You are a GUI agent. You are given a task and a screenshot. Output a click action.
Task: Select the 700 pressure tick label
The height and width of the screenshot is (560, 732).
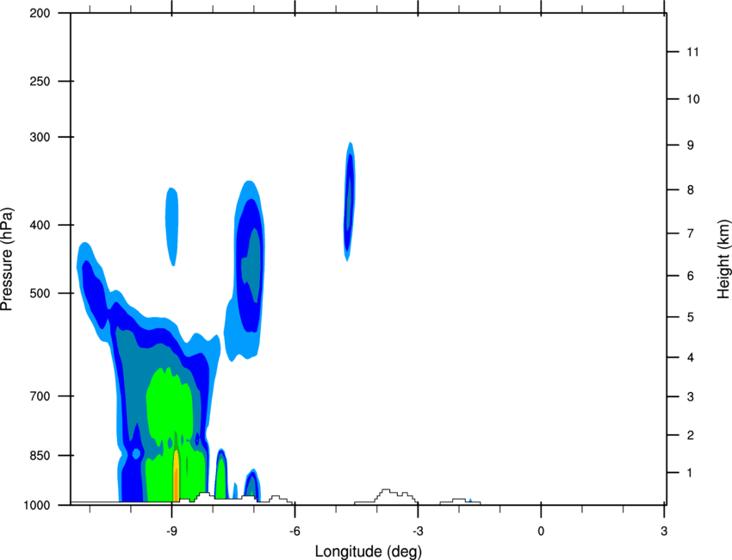(x=40, y=396)
